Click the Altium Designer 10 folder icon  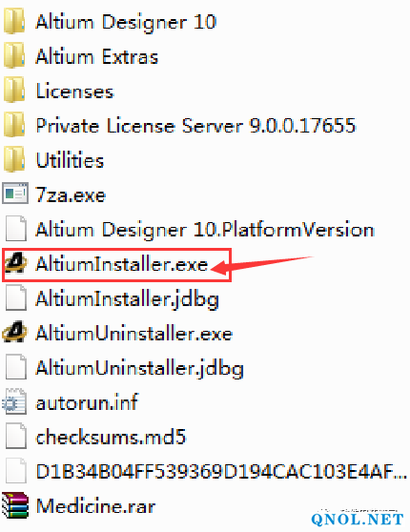pos(14,22)
